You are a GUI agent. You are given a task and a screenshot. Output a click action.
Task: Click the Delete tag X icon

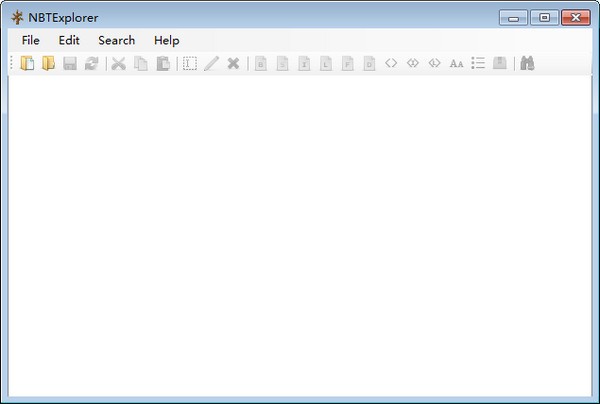point(233,63)
